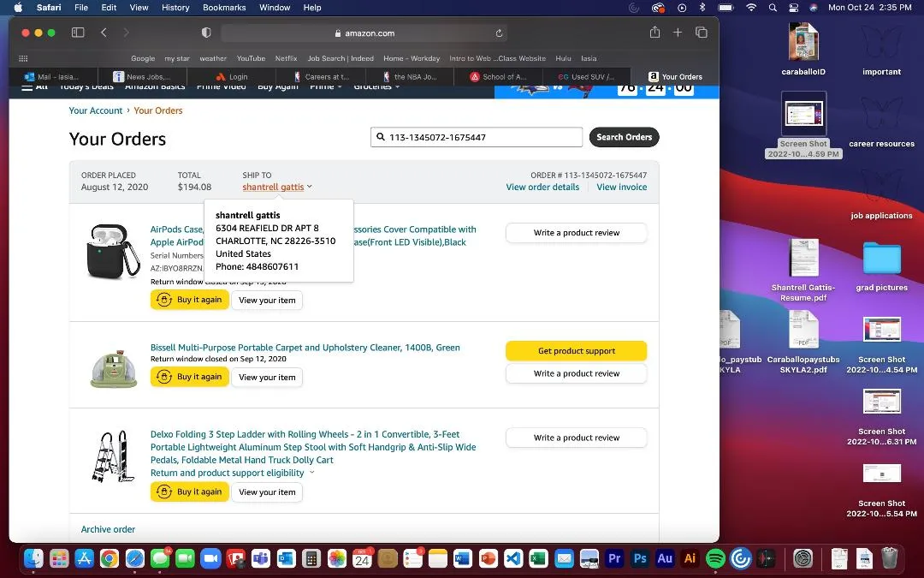Image resolution: width=924 pixels, height=578 pixels.
Task: Click Get product support button
Action: [577, 351]
